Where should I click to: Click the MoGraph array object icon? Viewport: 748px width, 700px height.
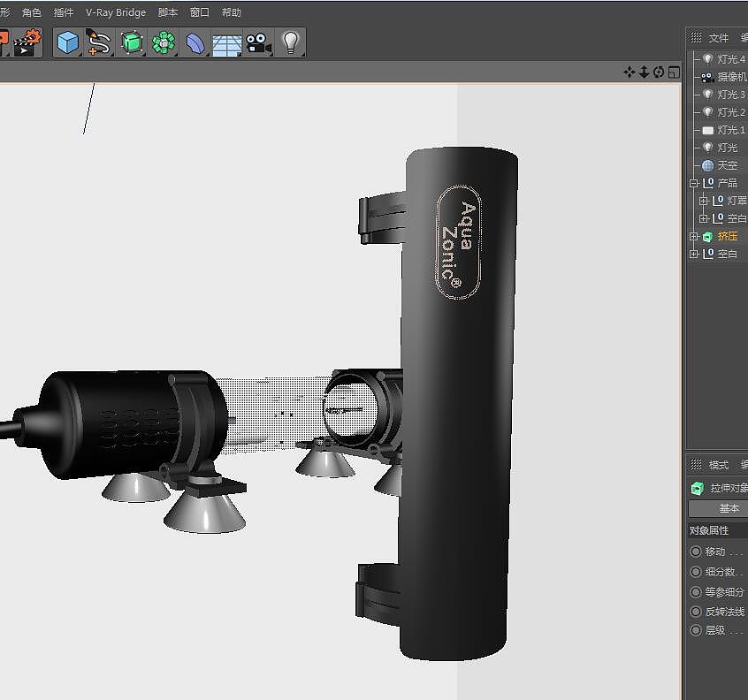(164, 42)
